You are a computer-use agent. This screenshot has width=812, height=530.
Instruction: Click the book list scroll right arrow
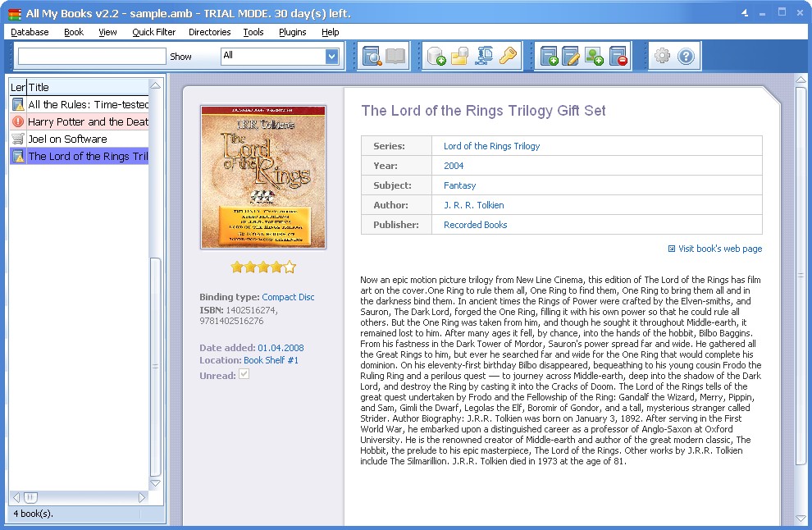[x=142, y=497]
